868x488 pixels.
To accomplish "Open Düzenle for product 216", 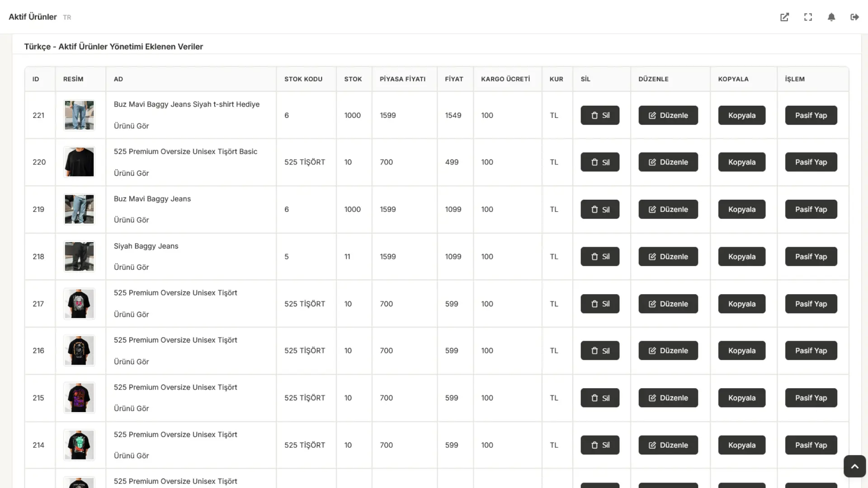I will click(668, 351).
